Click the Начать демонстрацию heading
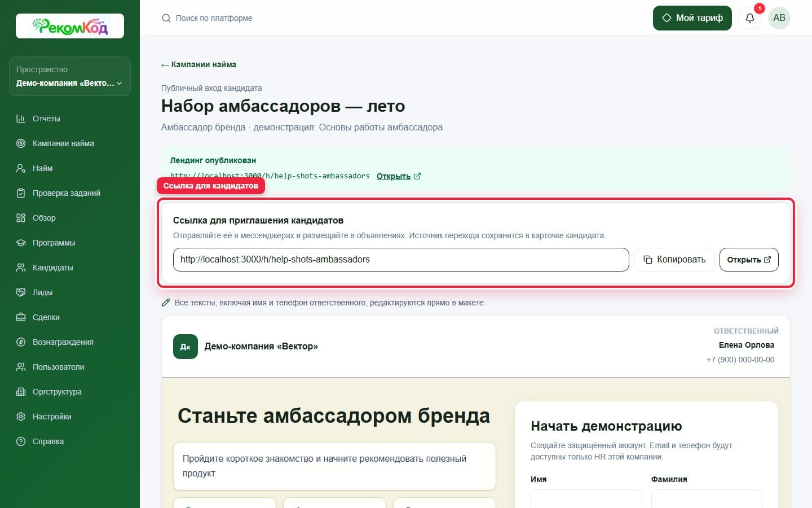Image resolution: width=812 pixels, height=508 pixels. (x=606, y=426)
